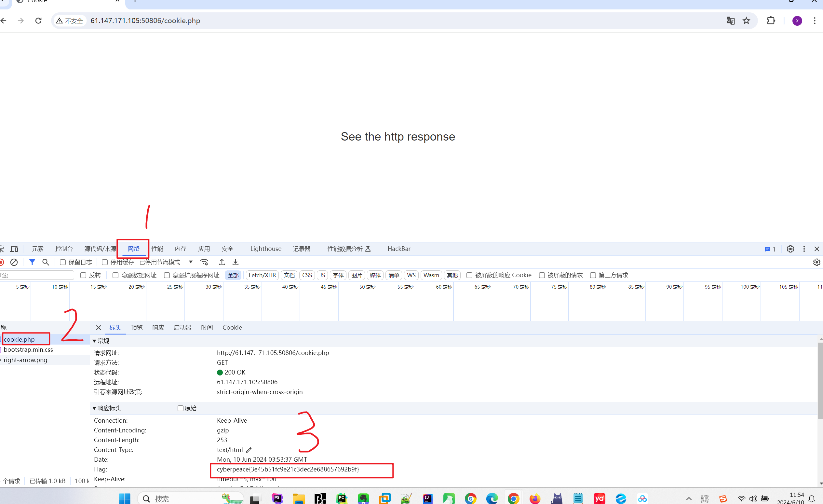This screenshot has width=823, height=504.
Task: Toggle the preserve log checkbox
Action: 63,262
